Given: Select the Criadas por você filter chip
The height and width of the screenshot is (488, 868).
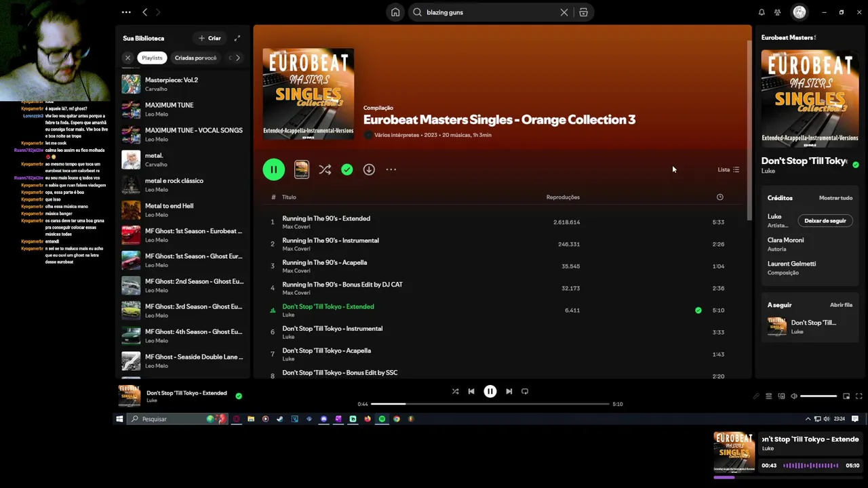Looking at the screenshot, I should (x=195, y=58).
